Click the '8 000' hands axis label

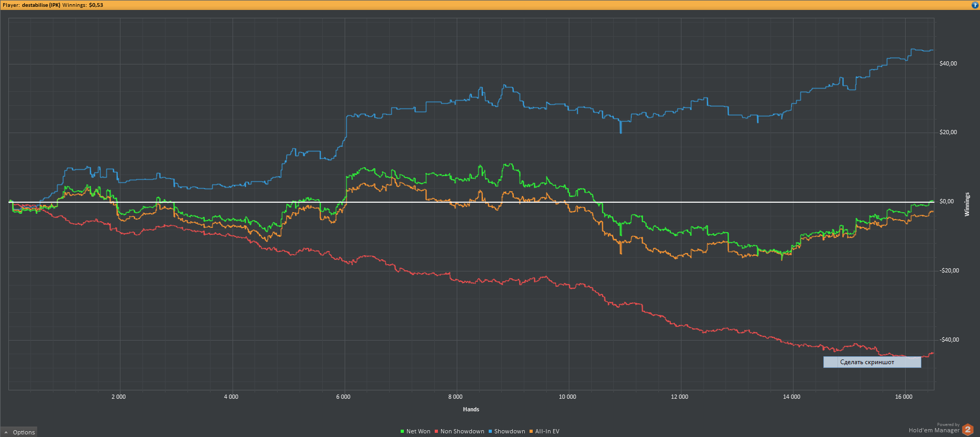coord(455,397)
